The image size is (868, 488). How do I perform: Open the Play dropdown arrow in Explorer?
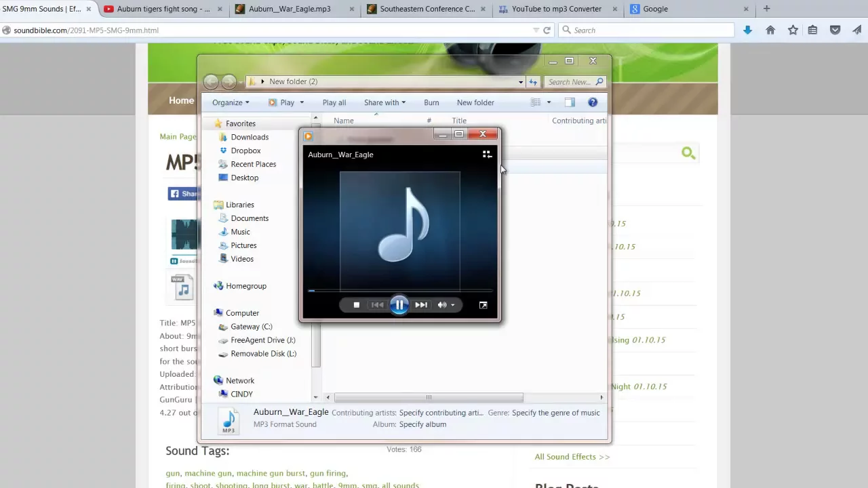pos(302,102)
